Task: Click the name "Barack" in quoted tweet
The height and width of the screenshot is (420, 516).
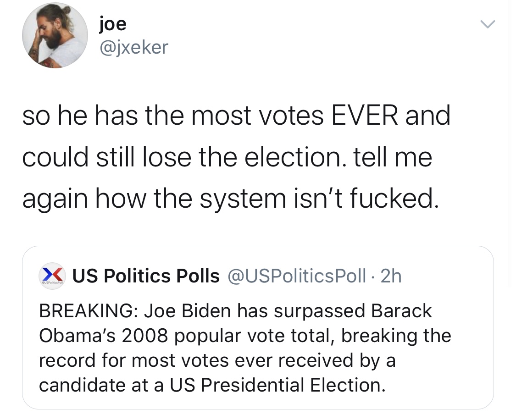Action: tap(401, 311)
